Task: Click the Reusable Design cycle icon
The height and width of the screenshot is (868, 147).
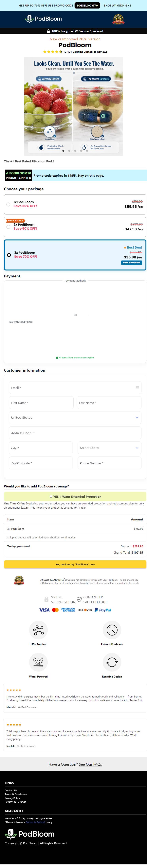Action: click(112, 662)
